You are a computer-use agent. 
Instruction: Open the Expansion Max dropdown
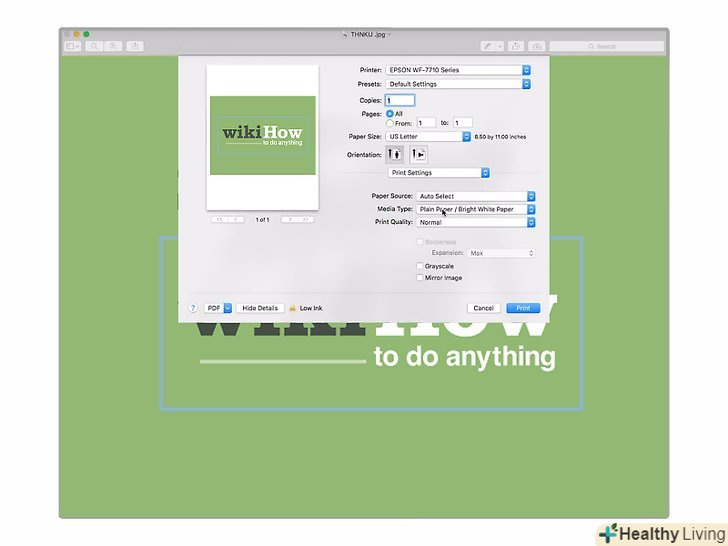click(x=500, y=253)
